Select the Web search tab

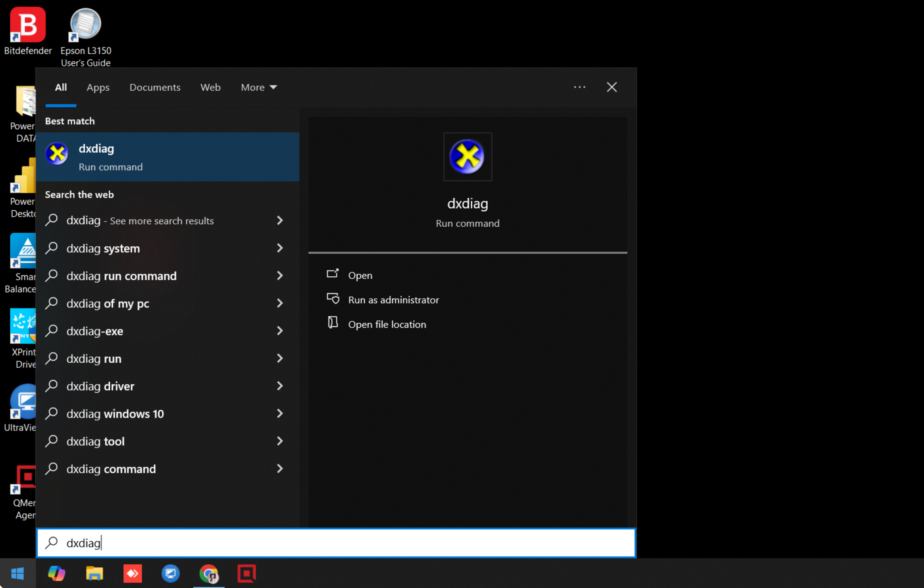point(210,87)
